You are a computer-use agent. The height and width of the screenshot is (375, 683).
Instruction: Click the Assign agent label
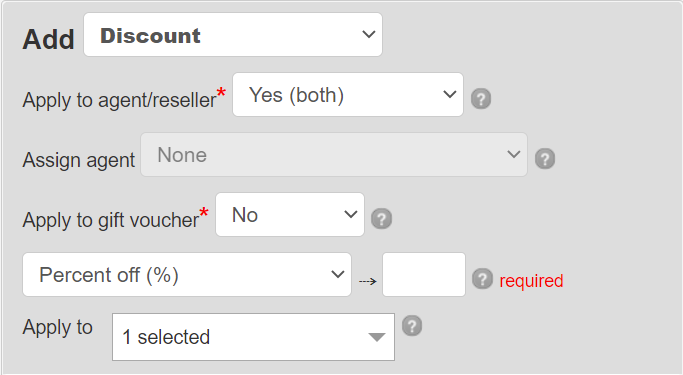click(x=79, y=160)
